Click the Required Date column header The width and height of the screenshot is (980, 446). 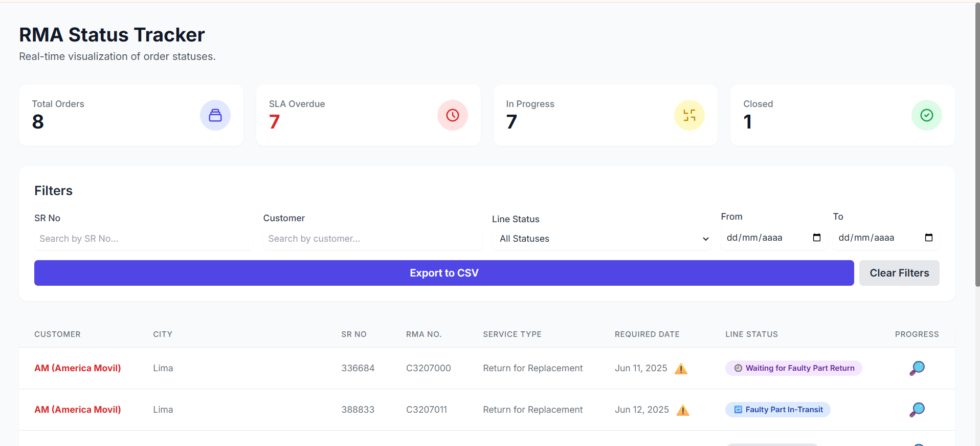point(647,334)
